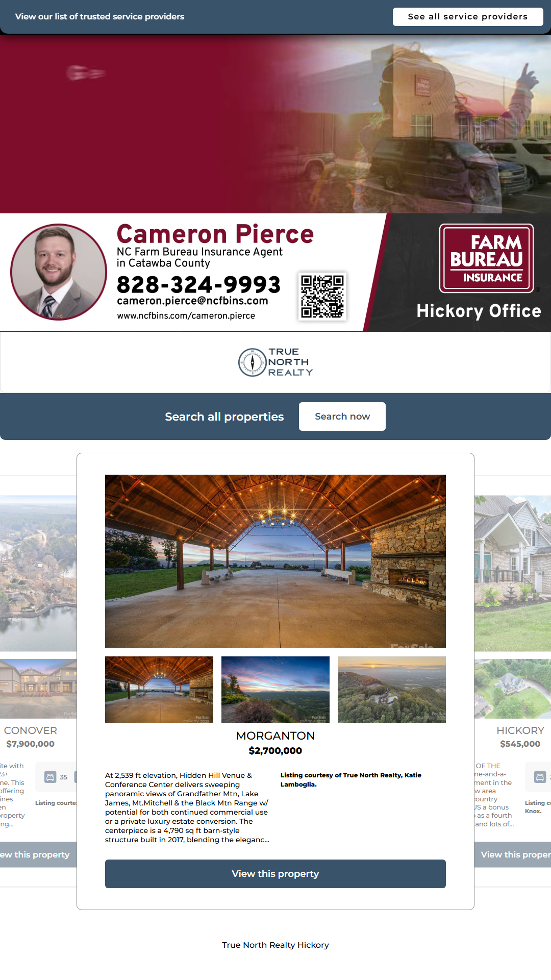Screen dimensions: 551x980
Task: Click the Hickory house listing photo
Action: (513, 573)
